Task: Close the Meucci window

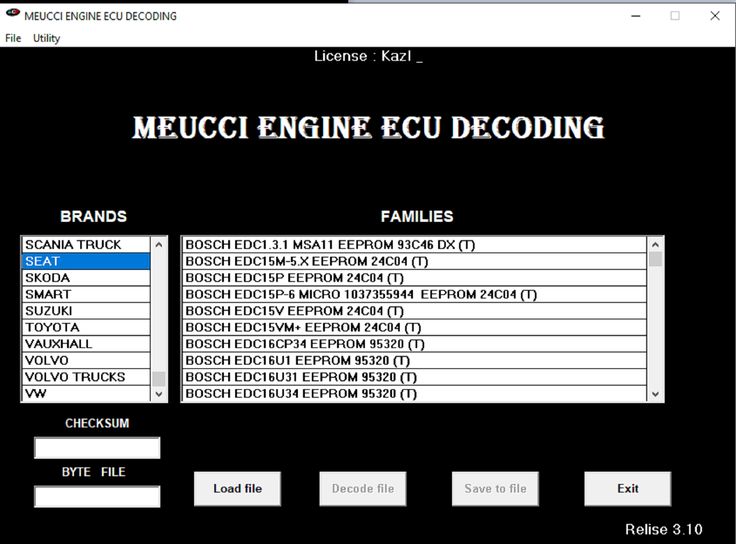Action: coord(715,16)
